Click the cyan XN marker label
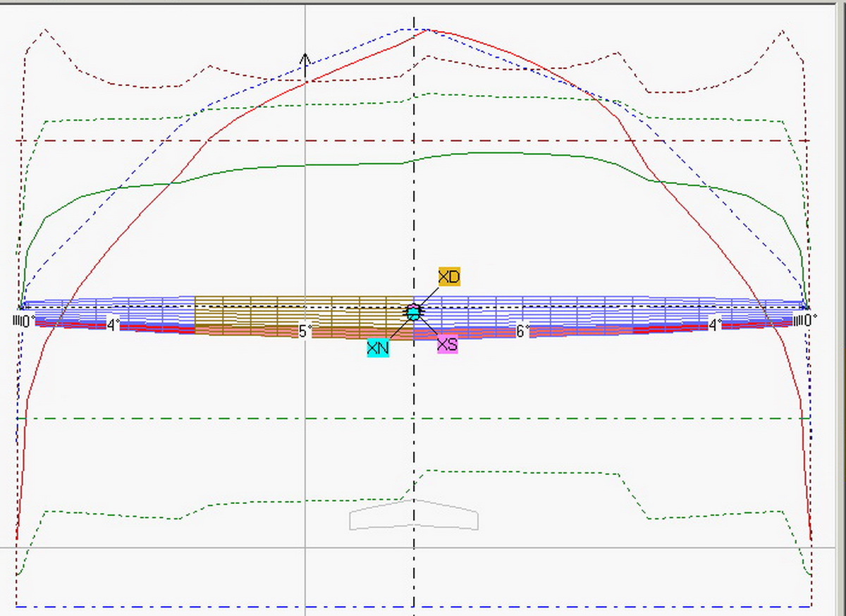The height and width of the screenshot is (616, 846). pos(378,347)
